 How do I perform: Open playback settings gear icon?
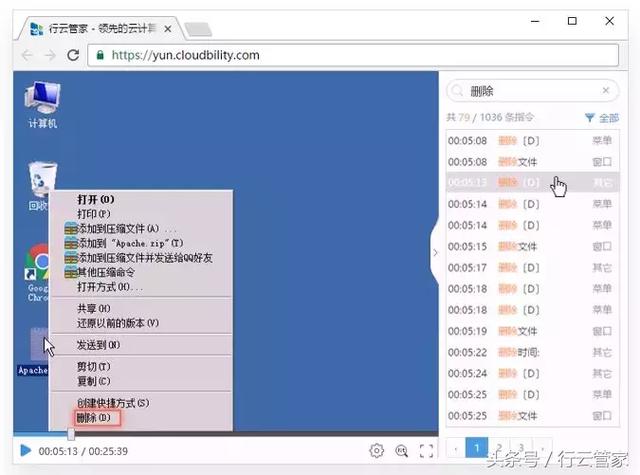click(376, 451)
